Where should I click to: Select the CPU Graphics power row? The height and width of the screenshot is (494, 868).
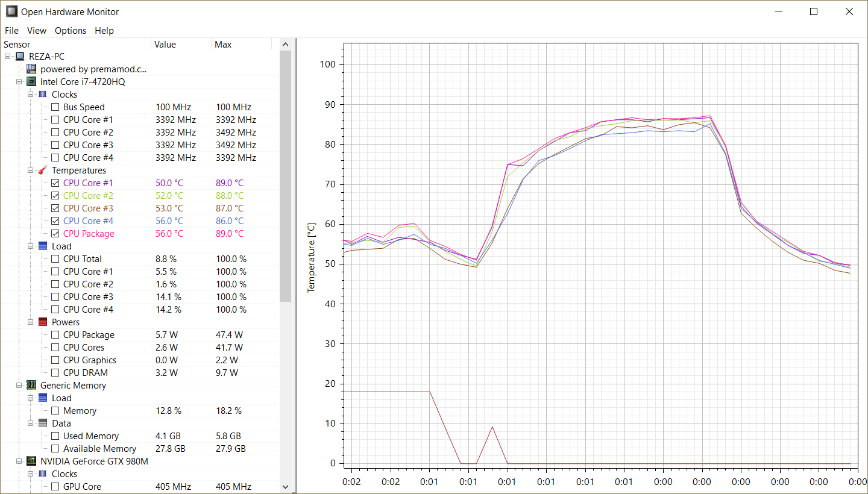tap(140, 360)
